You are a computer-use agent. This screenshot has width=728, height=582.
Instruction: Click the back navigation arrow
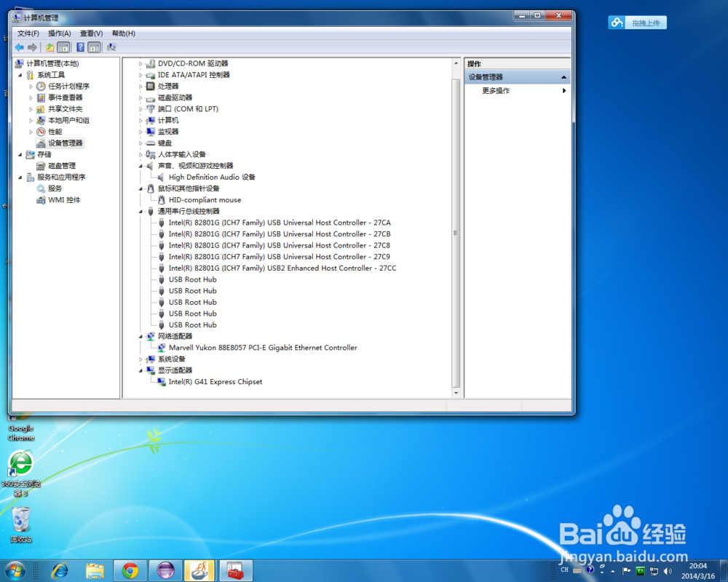pos(19,47)
